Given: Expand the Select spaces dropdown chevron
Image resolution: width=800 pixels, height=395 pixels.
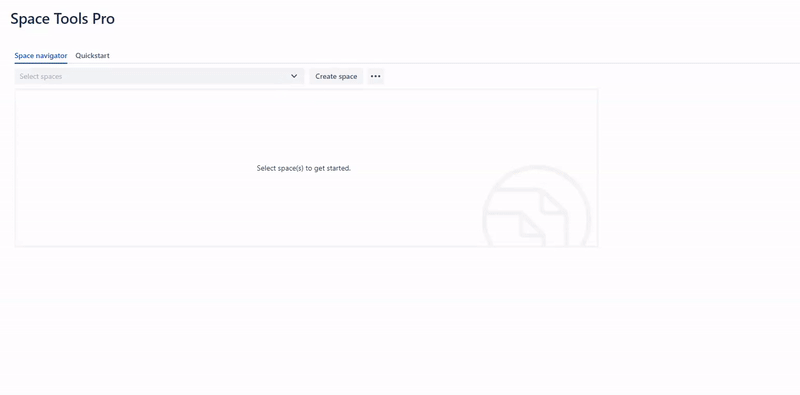Looking at the screenshot, I should tap(294, 76).
